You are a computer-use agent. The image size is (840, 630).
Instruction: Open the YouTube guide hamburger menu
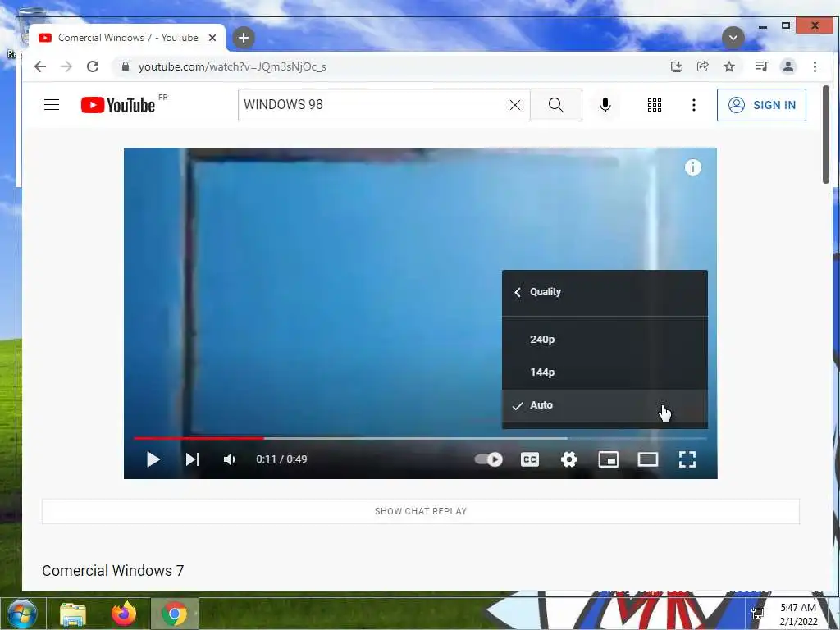click(52, 104)
